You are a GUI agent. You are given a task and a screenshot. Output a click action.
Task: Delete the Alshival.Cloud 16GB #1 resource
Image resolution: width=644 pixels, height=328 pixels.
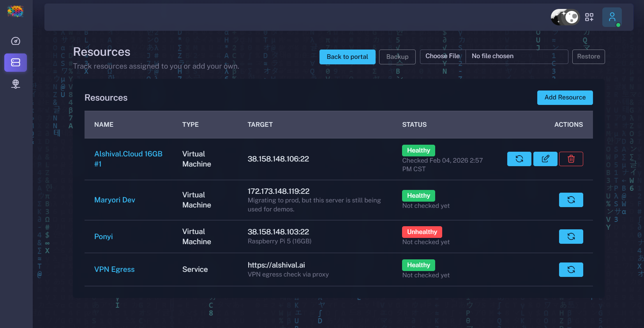point(571,159)
